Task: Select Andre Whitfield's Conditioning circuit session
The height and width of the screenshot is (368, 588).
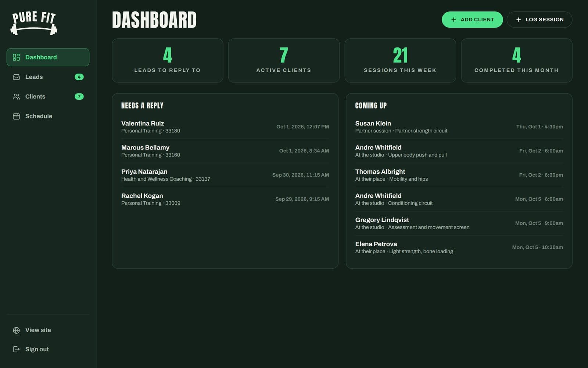Action: 459,199
